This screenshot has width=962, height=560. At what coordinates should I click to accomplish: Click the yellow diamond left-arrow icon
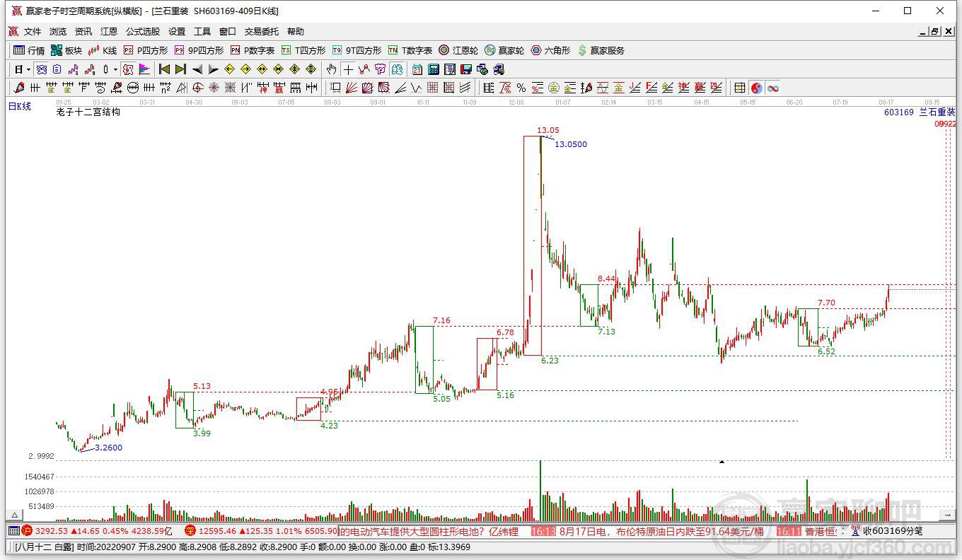click(x=229, y=69)
